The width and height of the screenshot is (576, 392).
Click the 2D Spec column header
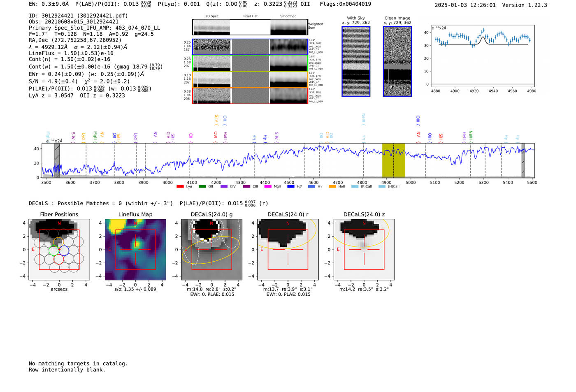(212, 16)
